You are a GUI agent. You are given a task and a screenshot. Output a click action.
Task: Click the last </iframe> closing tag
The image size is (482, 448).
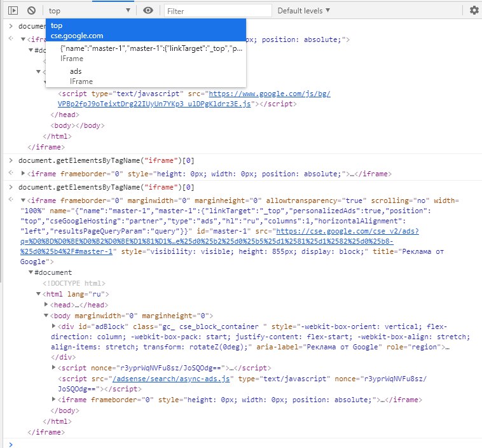[x=46, y=432]
